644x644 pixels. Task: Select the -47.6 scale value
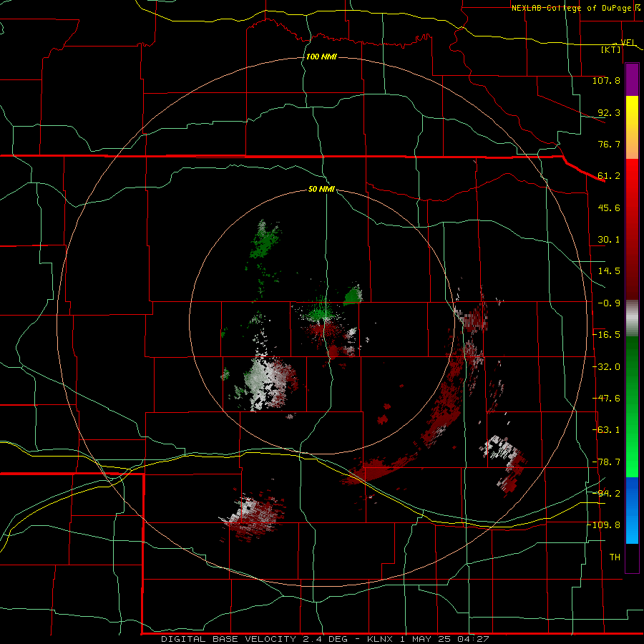[606, 399]
